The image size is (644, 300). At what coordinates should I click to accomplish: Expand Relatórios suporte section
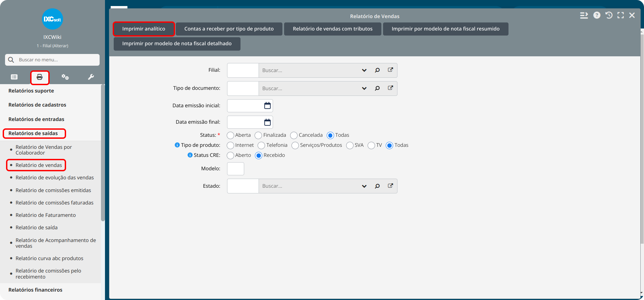[x=31, y=91]
